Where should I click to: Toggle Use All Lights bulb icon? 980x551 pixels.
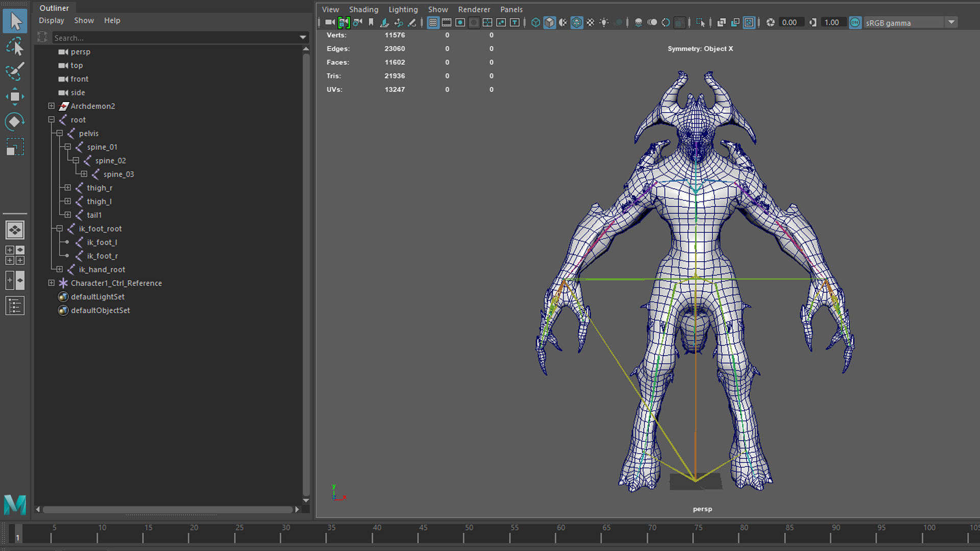(604, 22)
